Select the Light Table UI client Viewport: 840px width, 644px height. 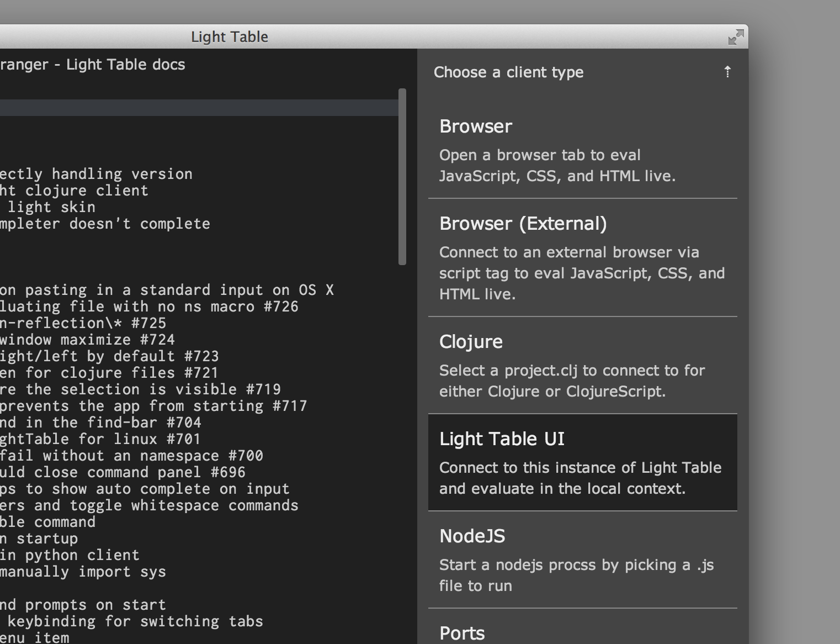pyautogui.click(x=583, y=463)
